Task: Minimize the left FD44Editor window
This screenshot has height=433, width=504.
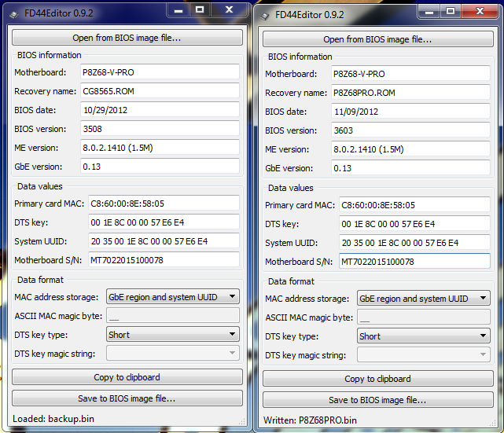Action: [x=178, y=10]
